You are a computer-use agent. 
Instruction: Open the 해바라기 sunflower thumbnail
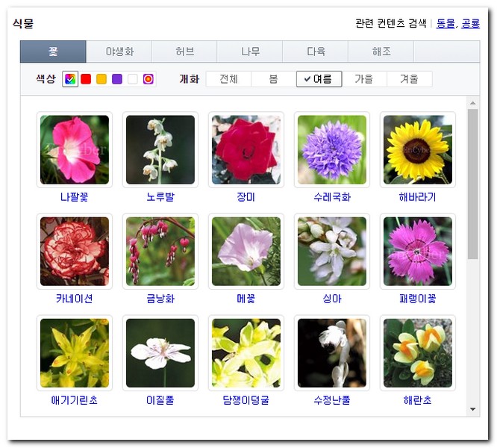tap(418, 149)
